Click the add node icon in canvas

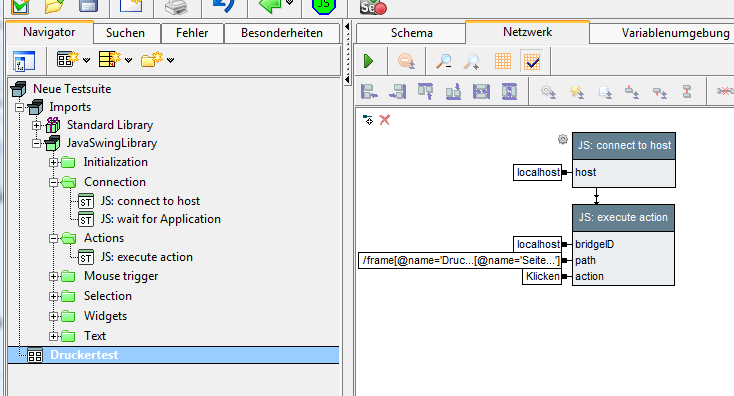368,120
